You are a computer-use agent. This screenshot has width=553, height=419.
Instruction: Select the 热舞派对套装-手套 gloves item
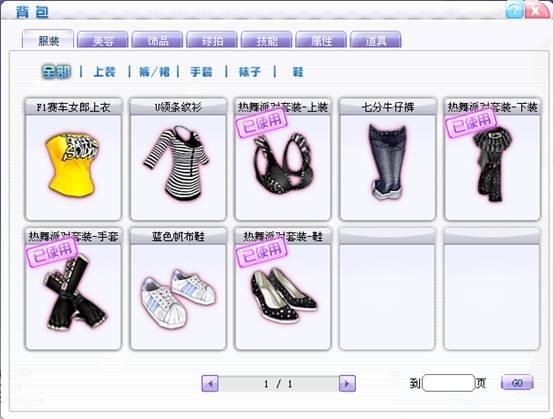pos(73,289)
